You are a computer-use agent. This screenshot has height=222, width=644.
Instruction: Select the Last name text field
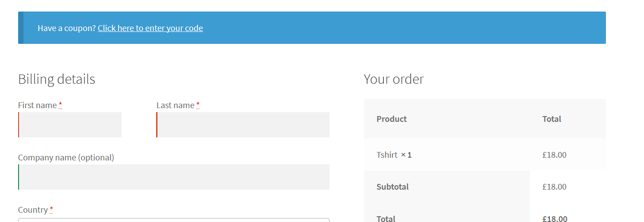point(243,125)
